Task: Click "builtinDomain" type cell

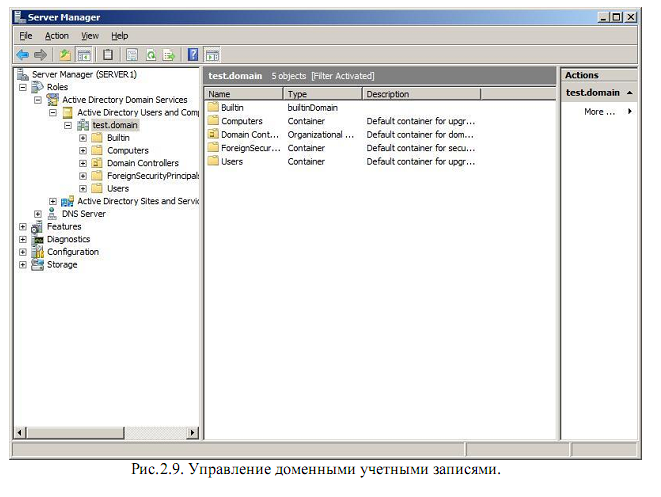Action: [313, 107]
